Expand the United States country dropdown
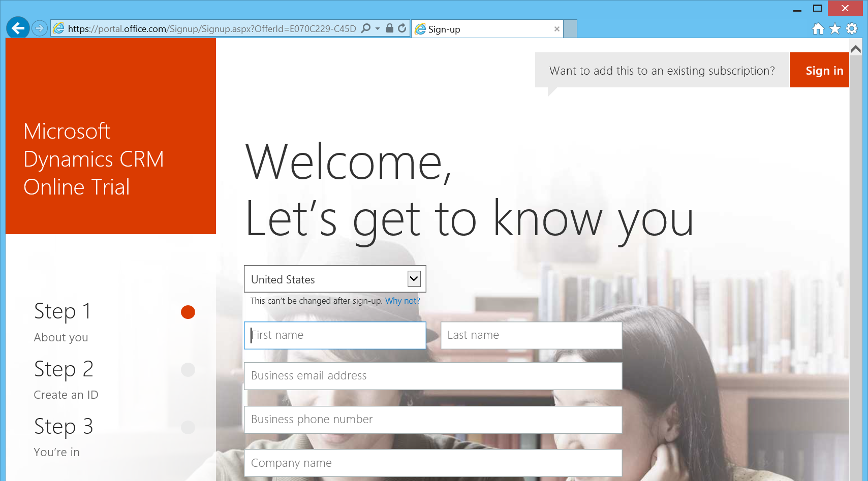Screen dimensions: 868x481 point(414,278)
